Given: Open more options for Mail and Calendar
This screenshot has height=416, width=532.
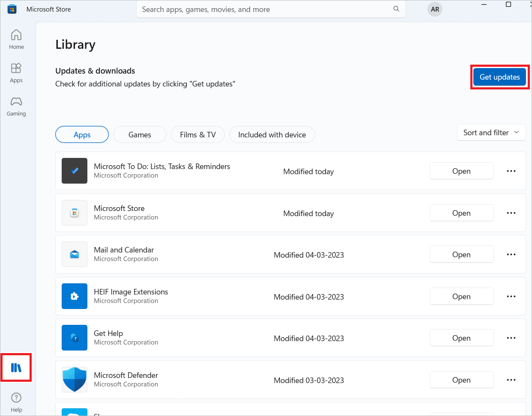Looking at the screenshot, I should (x=511, y=254).
